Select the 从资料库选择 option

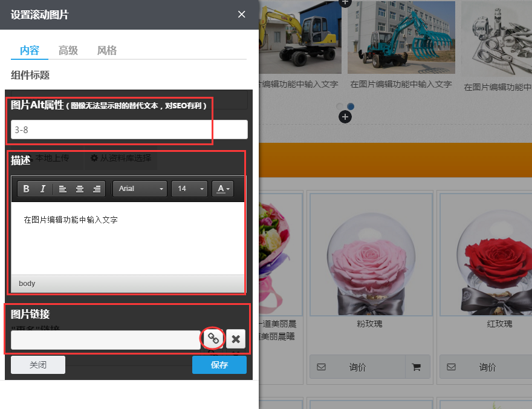pos(121,159)
